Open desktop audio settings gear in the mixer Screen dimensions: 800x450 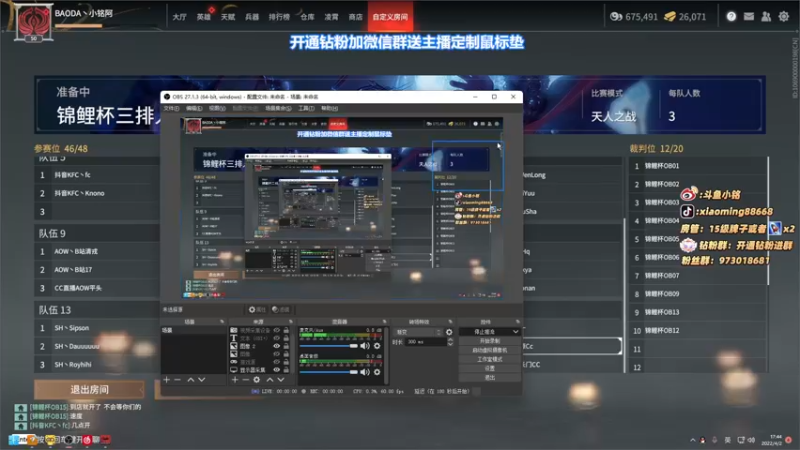click(377, 372)
